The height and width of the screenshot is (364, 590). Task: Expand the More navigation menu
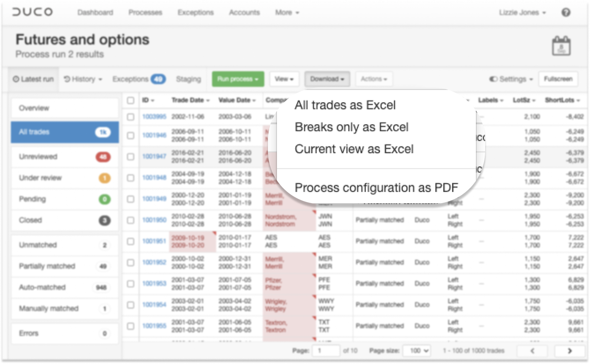tap(287, 12)
